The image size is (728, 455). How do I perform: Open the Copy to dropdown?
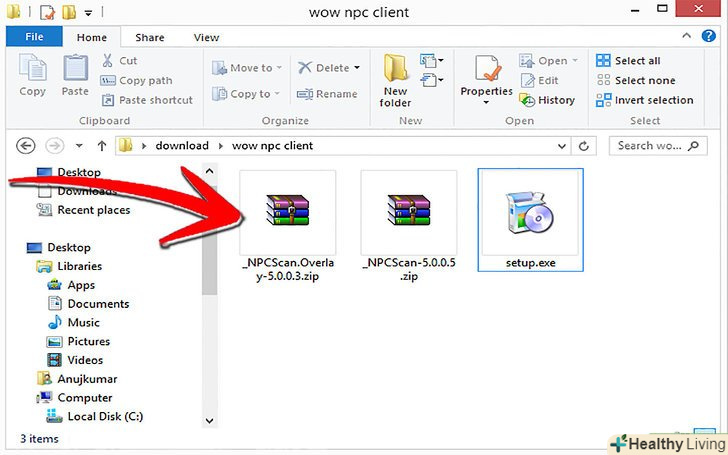[x=246, y=94]
